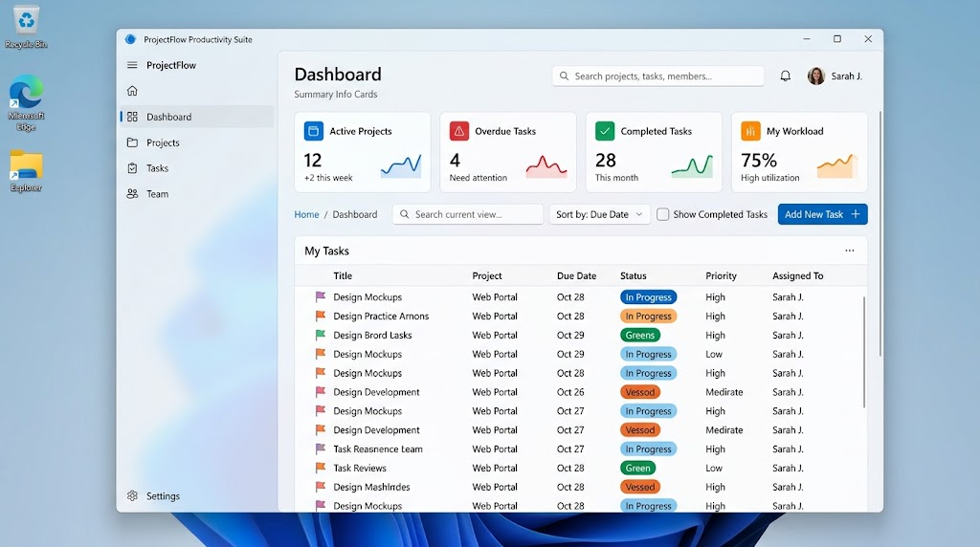980x547 pixels.
Task: Click the notification bell icon
Action: click(785, 77)
